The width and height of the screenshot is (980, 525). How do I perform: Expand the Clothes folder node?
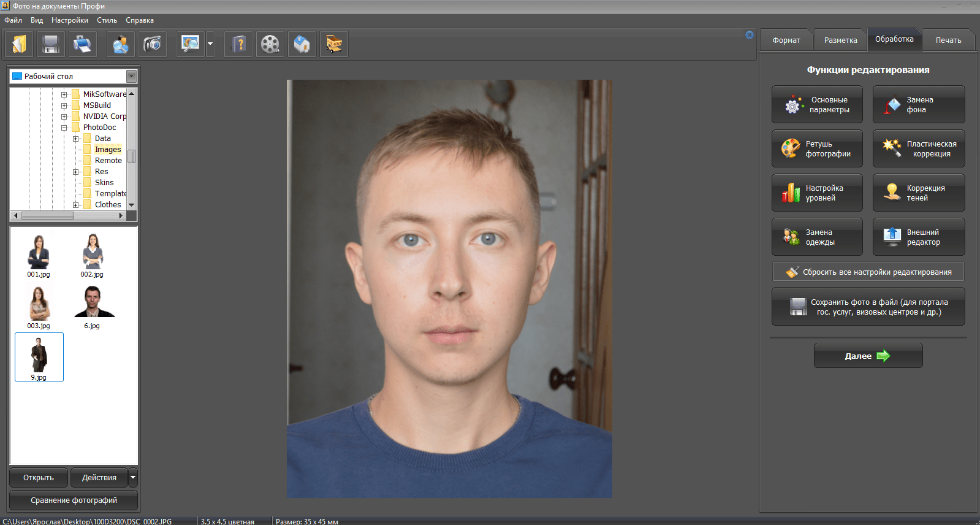[75, 205]
